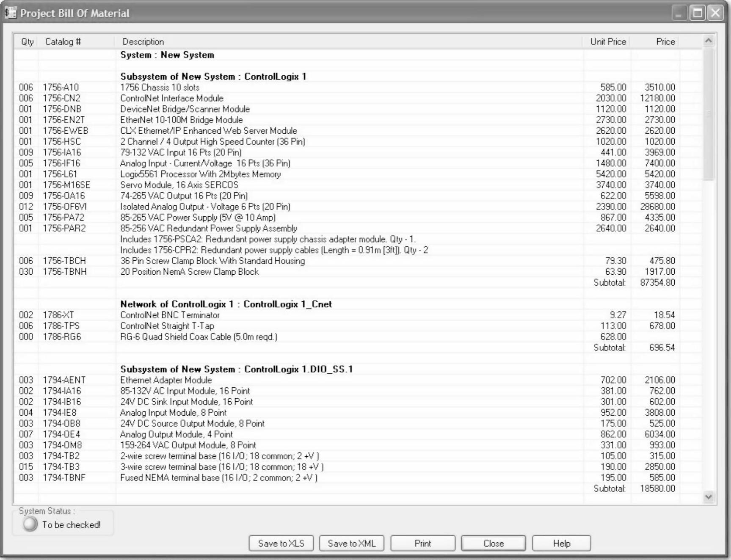Print the bill of material
Screen dimensions: 731x560
coord(423,543)
